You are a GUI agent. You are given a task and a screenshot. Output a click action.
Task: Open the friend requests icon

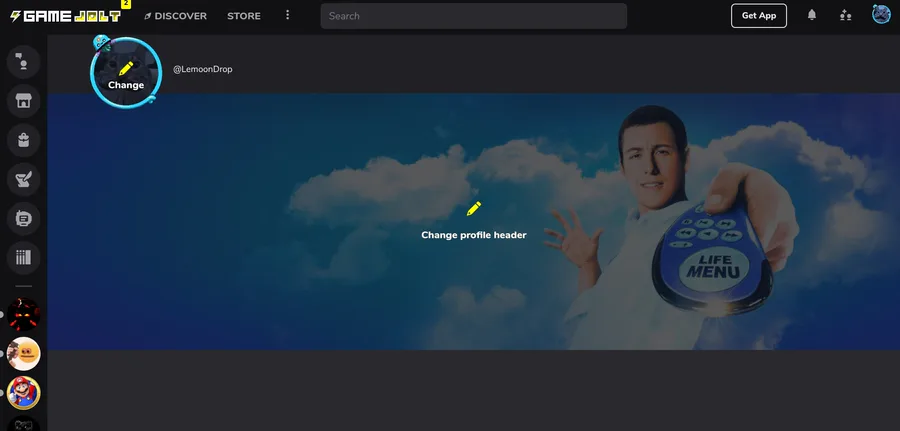tap(845, 15)
